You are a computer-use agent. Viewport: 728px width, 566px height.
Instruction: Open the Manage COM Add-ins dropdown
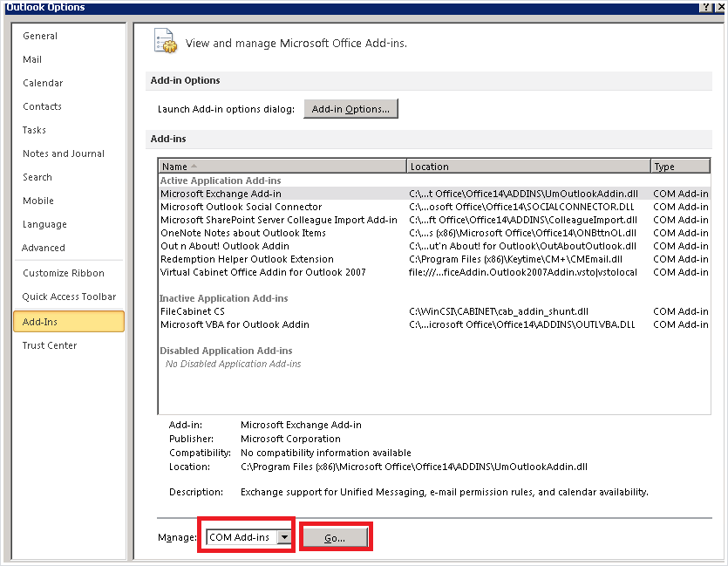point(284,537)
